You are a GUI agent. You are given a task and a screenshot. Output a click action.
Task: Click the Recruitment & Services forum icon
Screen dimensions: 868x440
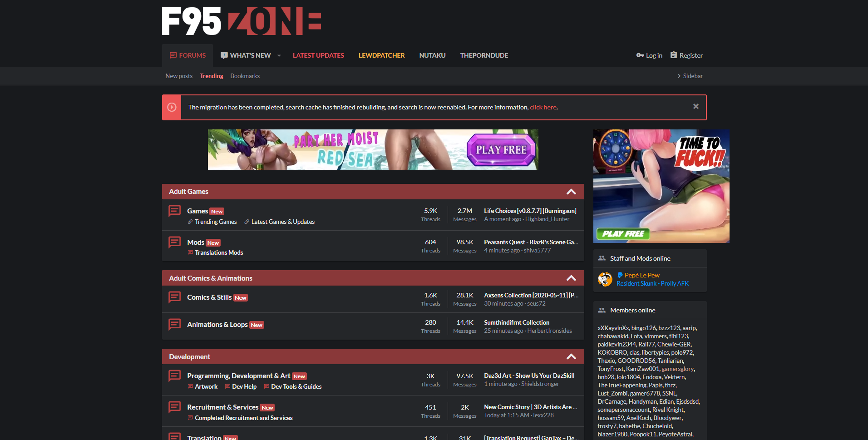[x=174, y=407]
